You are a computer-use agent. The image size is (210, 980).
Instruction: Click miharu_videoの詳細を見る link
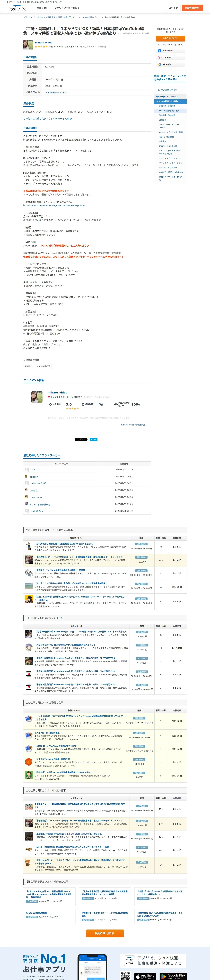[x=133, y=425]
